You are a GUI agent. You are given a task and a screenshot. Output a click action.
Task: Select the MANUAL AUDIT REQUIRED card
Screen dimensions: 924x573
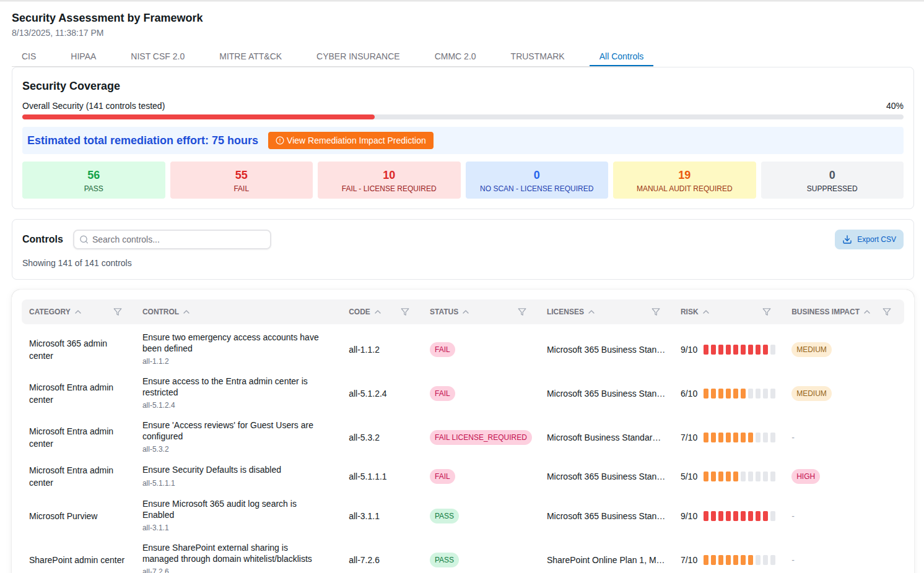[684, 179]
